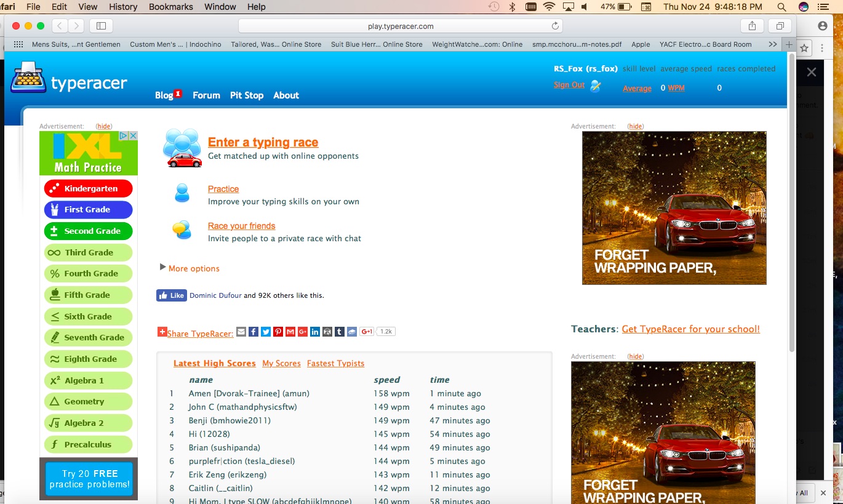Switch to the Fastest Typists tab
This screenshot has width=843, height=504.
(x=335, y=363)
